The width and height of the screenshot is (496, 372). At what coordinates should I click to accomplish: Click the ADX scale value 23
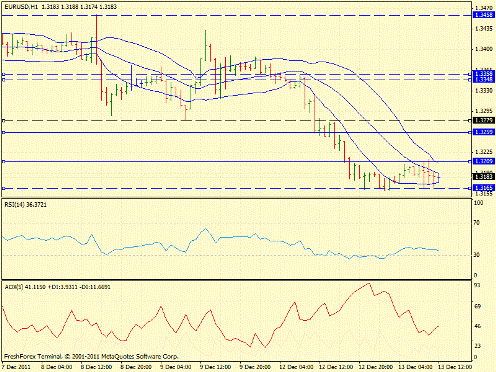pos(477,346)
